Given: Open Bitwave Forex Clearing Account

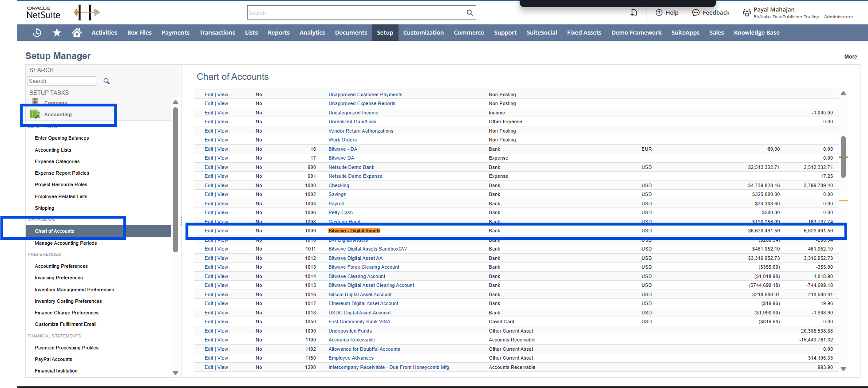Looking at the screenshot, I should pyautogui.click(x=364, y=267).
